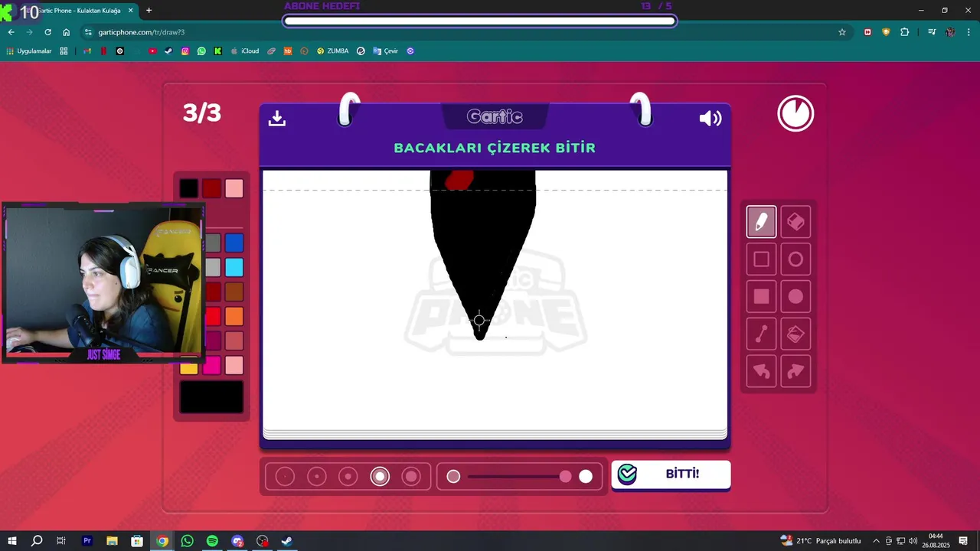Image resolution: width=980 pixels, height=551 pixels.
Task: Select the pencil drawing tool
Action: (x=761, y=222)
